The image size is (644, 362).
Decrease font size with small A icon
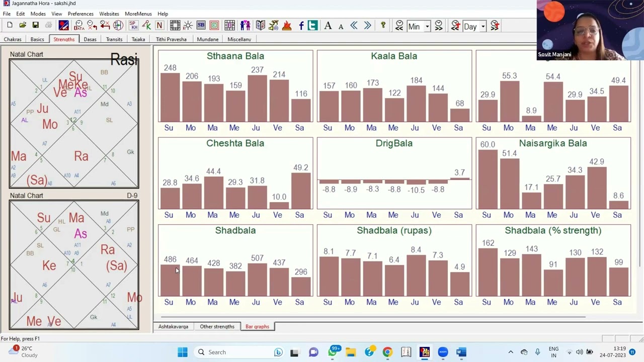click(x=341, y=26)
